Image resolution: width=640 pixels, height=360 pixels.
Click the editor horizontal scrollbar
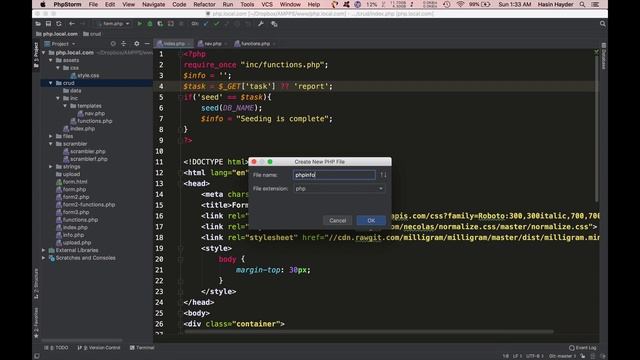tap(369, 332)
